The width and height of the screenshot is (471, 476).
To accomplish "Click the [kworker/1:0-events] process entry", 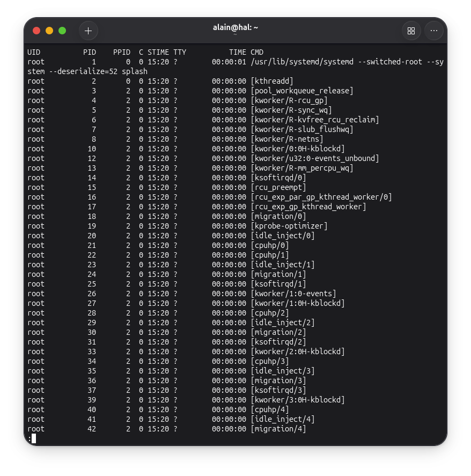I will [x=293, y=294].
